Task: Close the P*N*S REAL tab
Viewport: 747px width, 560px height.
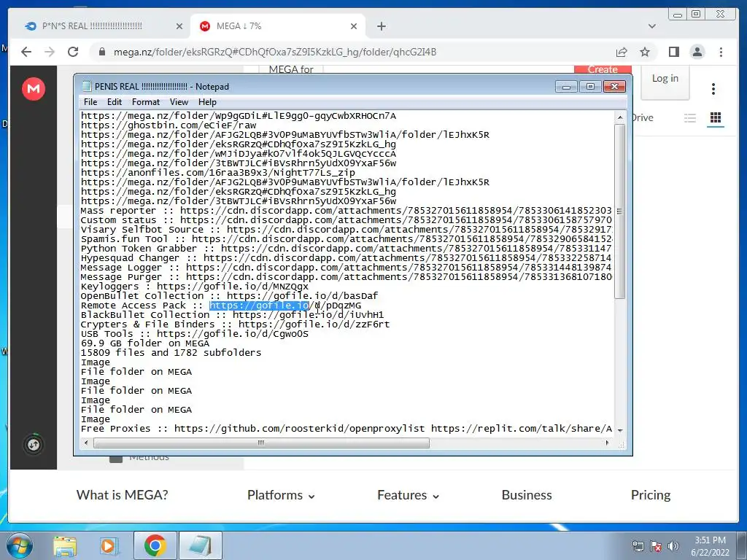Action: coord(179,26)
